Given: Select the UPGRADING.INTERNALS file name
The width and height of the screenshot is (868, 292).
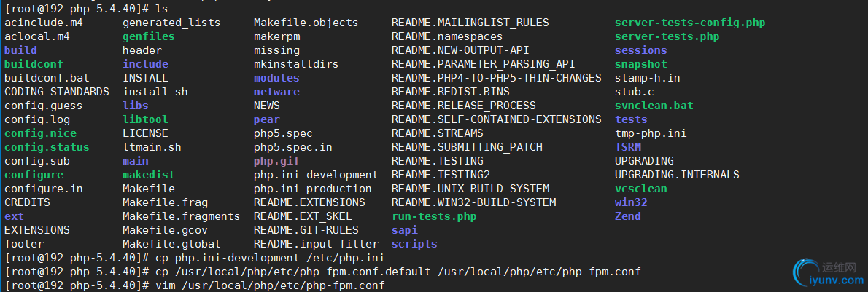Looking at the screenshot, I should tap(677, 175).
